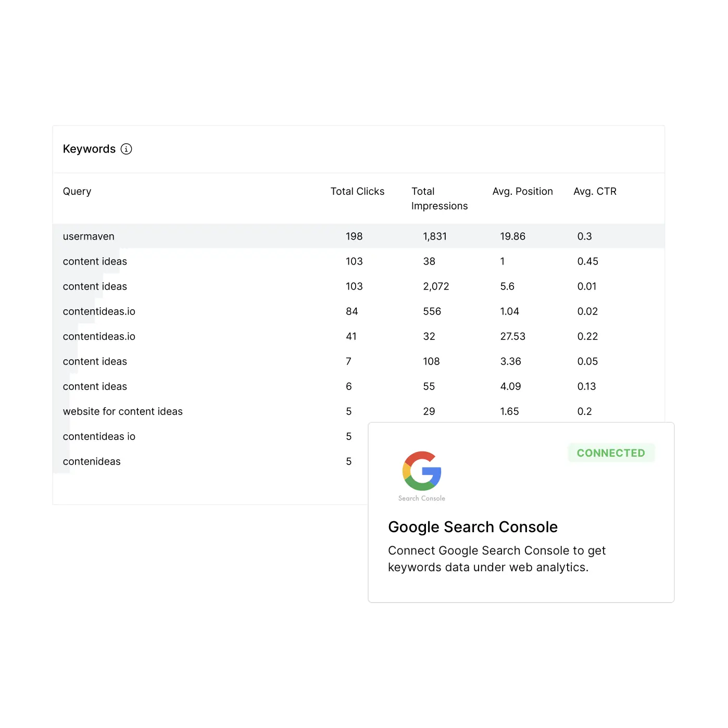The height and width of the screenshot is (728, 728).
Task: Select the website for content ideas row
Action: coord(358,411)
